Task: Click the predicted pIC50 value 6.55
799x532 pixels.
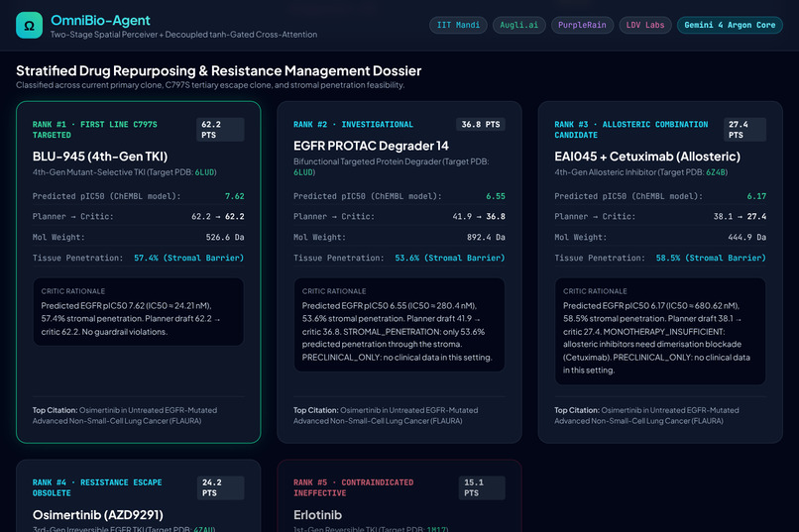Action: [x=496, y=196]
